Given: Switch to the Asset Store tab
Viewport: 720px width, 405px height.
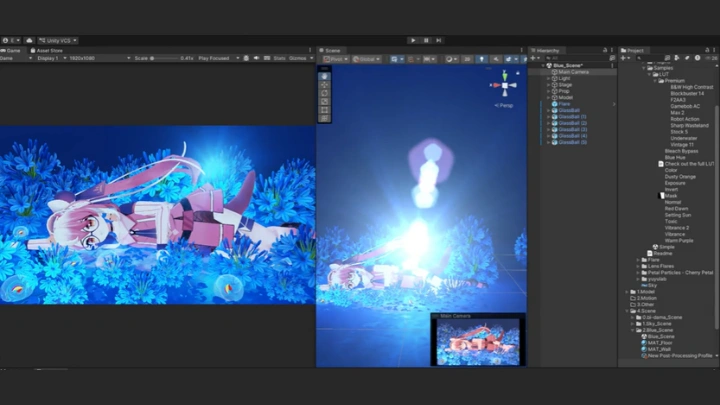Looking at the screenshot, I should [x=46, y=51].
